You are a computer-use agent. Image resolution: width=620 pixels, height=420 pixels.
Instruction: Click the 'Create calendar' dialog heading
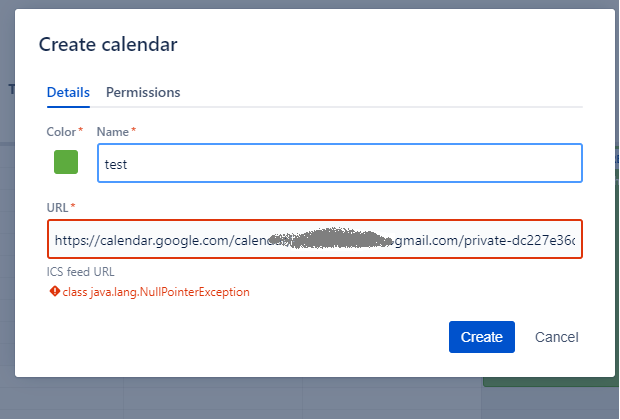(108, 44)
